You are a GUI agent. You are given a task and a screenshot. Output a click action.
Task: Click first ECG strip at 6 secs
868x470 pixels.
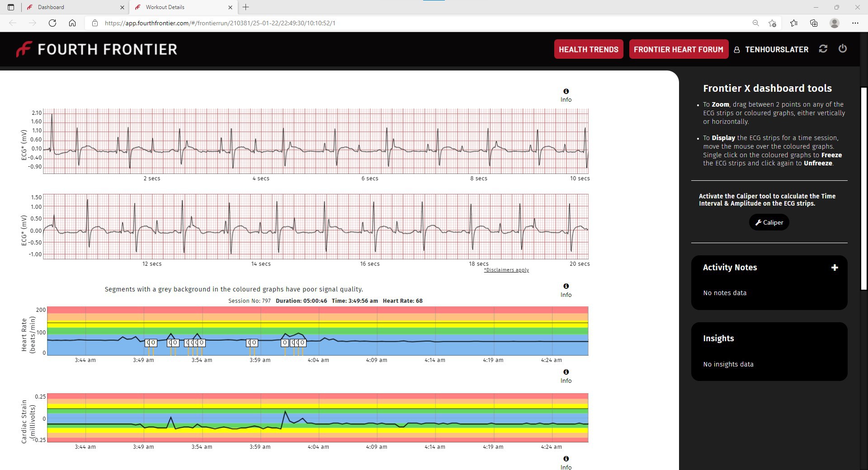tap(370, 141)
